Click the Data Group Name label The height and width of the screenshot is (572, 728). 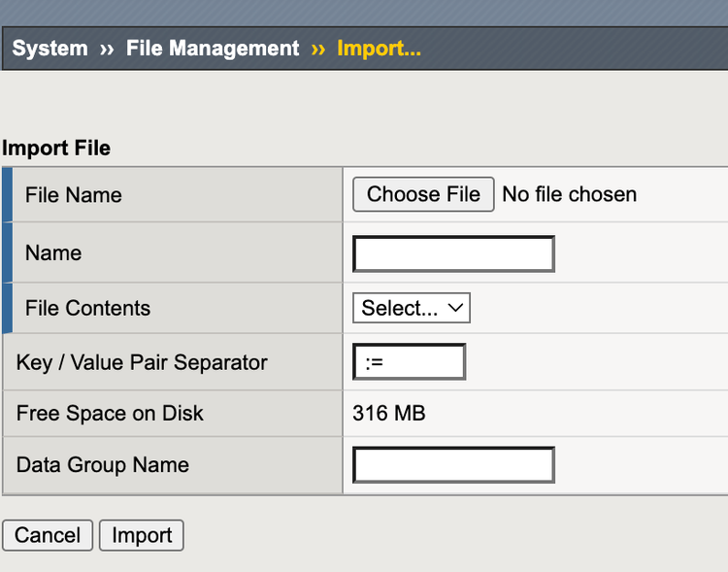pos(103,465)
